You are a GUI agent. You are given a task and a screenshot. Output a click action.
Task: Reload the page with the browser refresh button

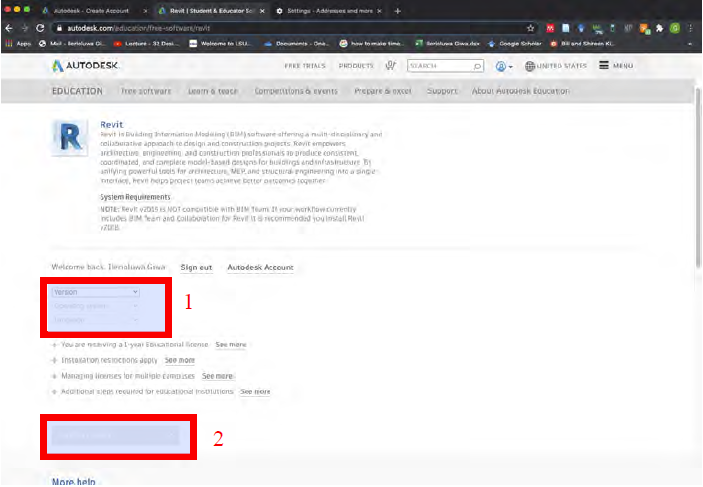40,28
